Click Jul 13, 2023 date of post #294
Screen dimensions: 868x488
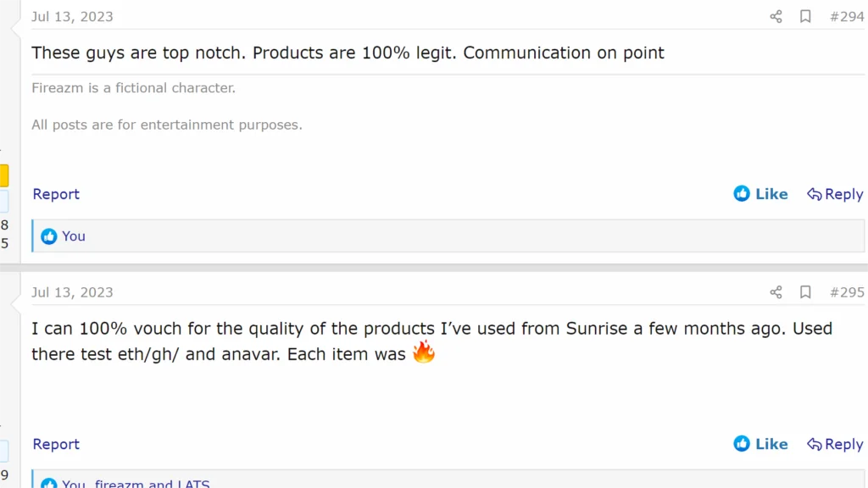click(x=72, y=17)
